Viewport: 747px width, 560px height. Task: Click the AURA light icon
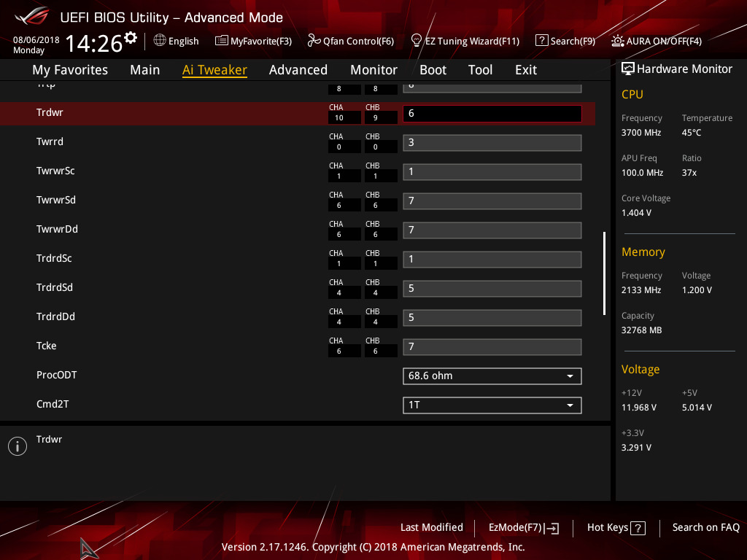click(x=618, y=41)
